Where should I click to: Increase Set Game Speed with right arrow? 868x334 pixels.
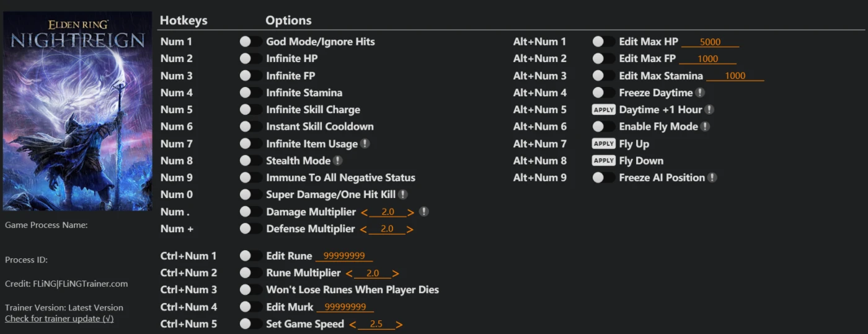[399, 325]
